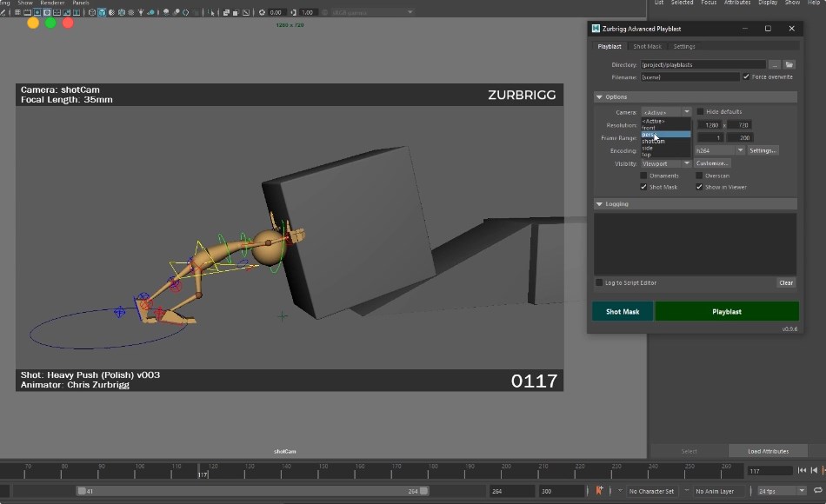Click the orange bookmark flag icon near the timeline
826x504 pixels.
click(x=600, y=491)
